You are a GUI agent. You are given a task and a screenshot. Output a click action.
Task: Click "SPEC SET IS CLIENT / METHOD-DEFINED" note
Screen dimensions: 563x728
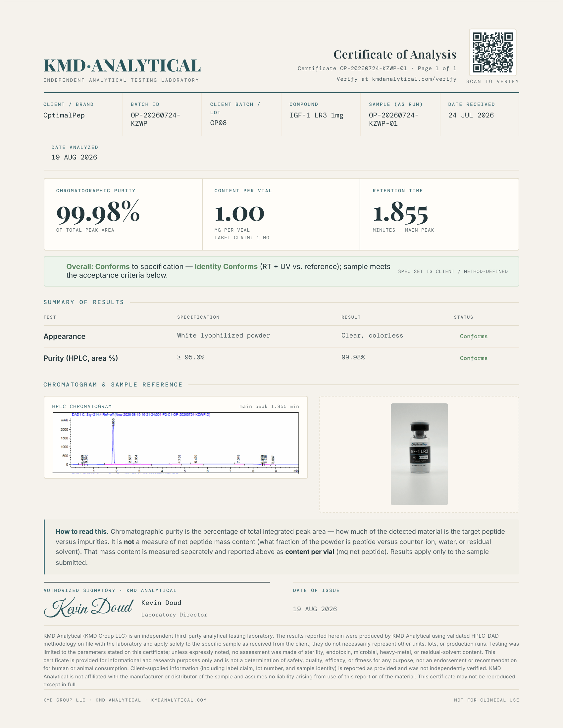[453, 271]
